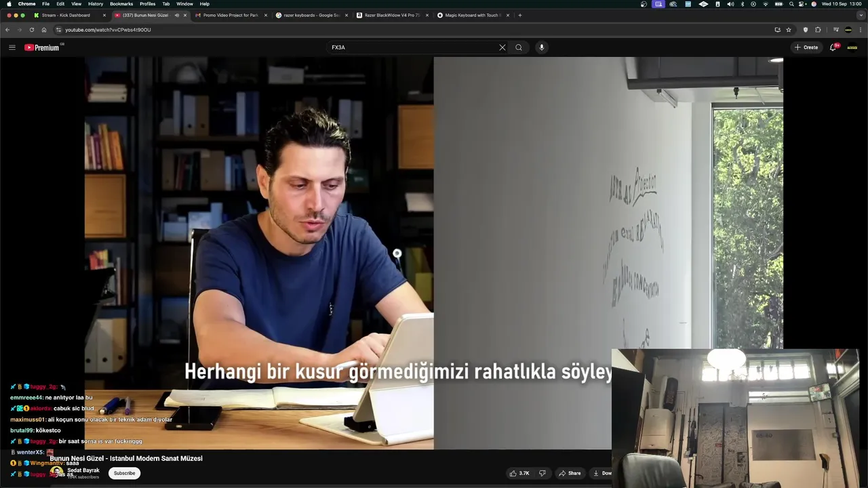The width and height of the screenshot is (868, 488).
Task: Share the video
Action: tap(570, 473)
